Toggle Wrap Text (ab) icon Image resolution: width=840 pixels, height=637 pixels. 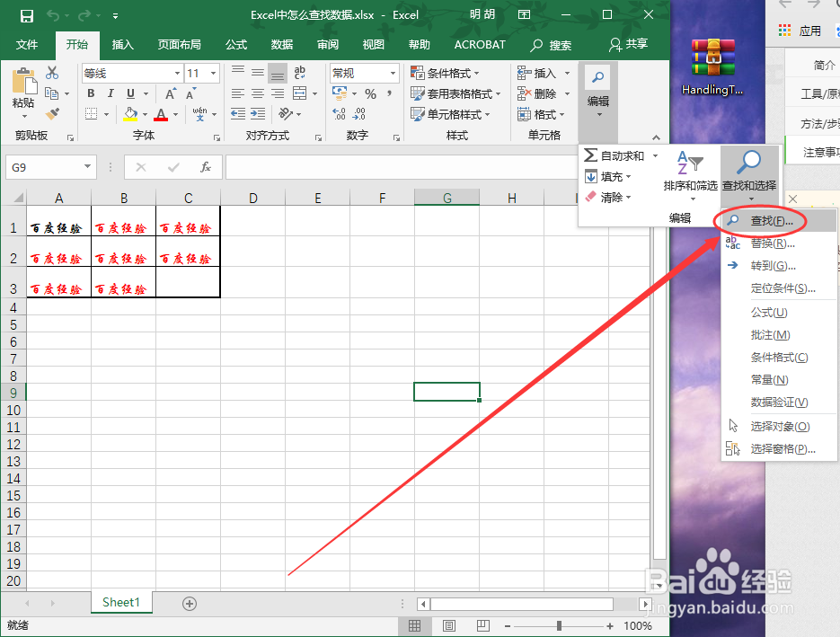coord(299,73)
